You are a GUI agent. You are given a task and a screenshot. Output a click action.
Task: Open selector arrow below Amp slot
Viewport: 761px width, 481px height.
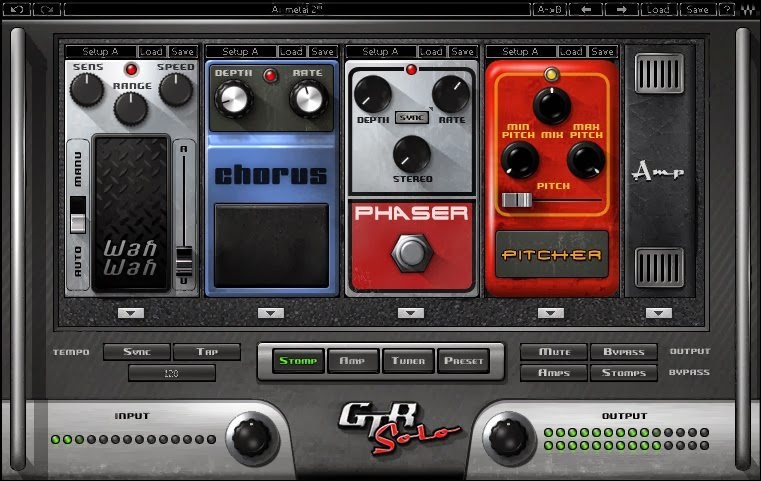pyautogui.click(x=659, y=313)
